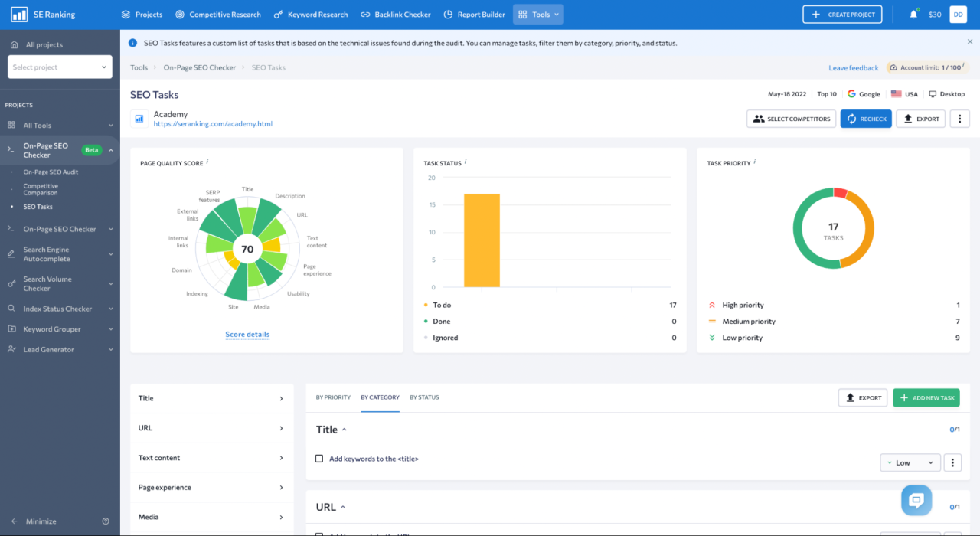Open the Low priority dropdown
Viewport: 980px width, 536px height.
pyautogui.click(x=910, y=462)
